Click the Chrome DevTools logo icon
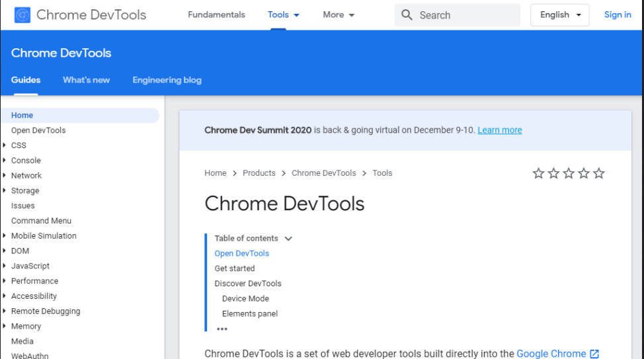 [x=22, y=15]
